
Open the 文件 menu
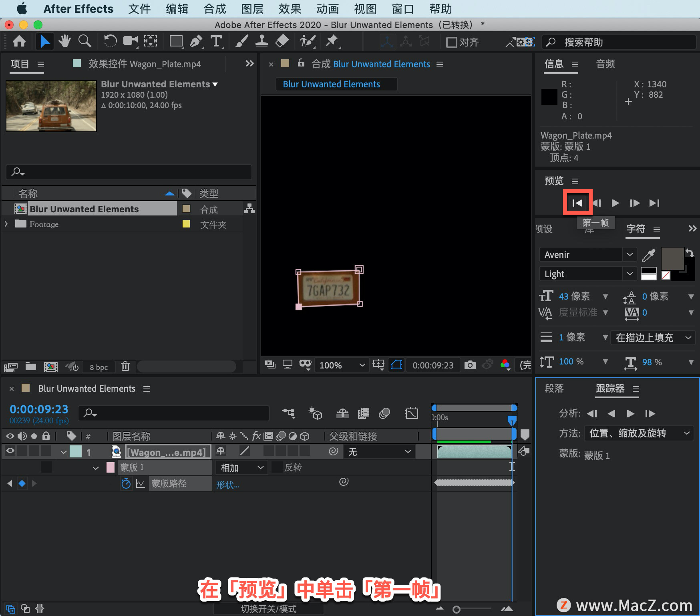139,9
